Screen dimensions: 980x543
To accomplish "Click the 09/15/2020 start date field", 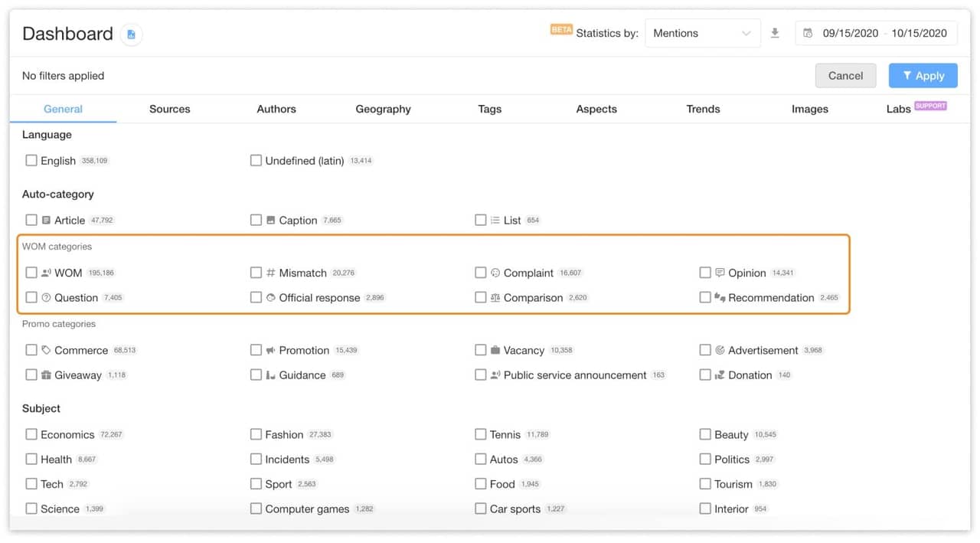I will pyautogui.click(x=849, y=33).
